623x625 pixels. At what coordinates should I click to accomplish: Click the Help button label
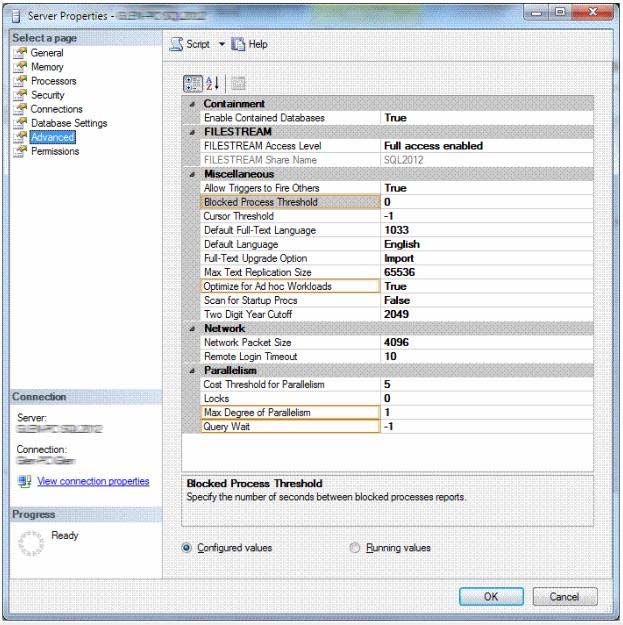[258, 44]
